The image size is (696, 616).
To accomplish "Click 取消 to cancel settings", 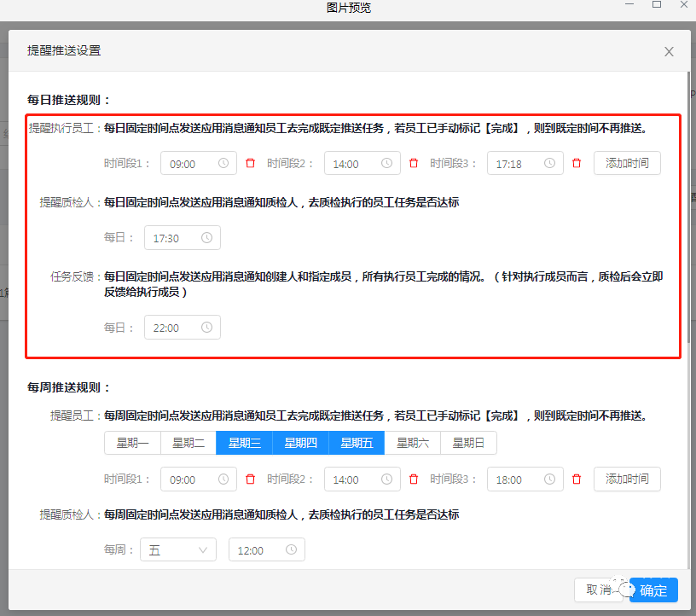I will (x=599, y=590).
